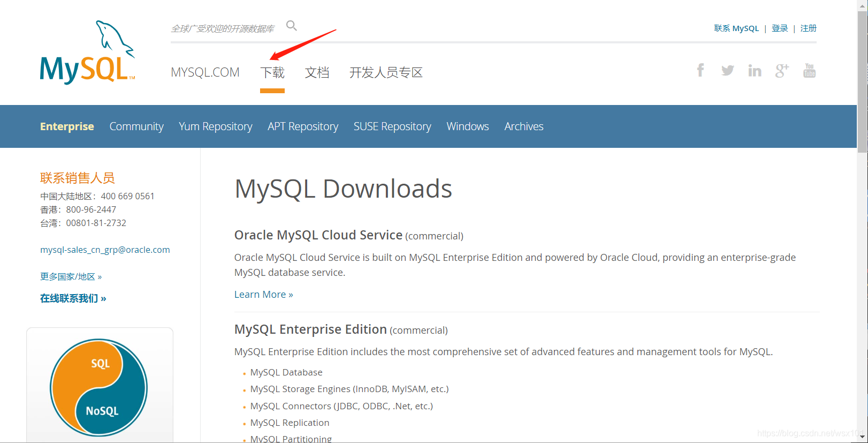Image resolution: width=868 pixels, height=443 pixels.
Task: Click the vertical scrollbar thumb
Action: (863, 81)
